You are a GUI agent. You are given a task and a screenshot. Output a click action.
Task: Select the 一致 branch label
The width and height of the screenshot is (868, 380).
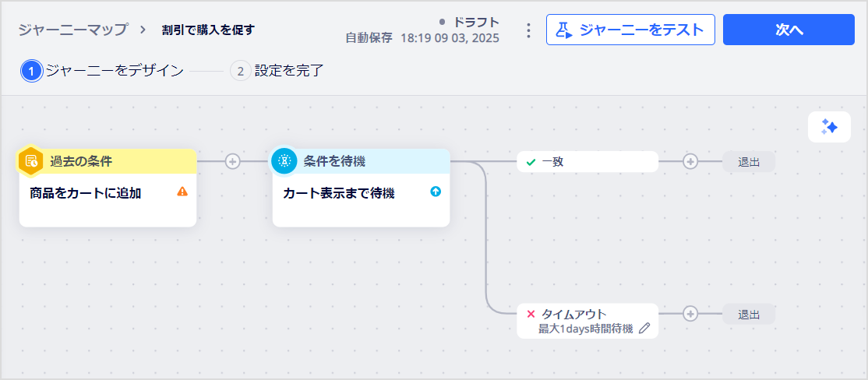click(587, 161)
